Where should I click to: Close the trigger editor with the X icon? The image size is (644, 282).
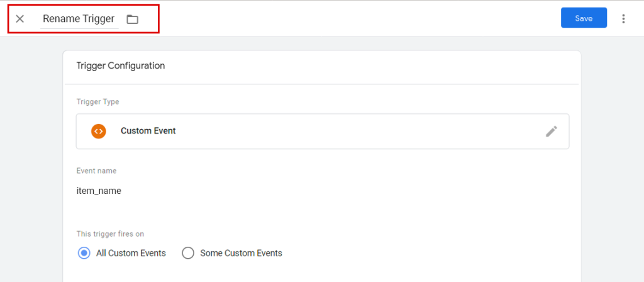20,19
